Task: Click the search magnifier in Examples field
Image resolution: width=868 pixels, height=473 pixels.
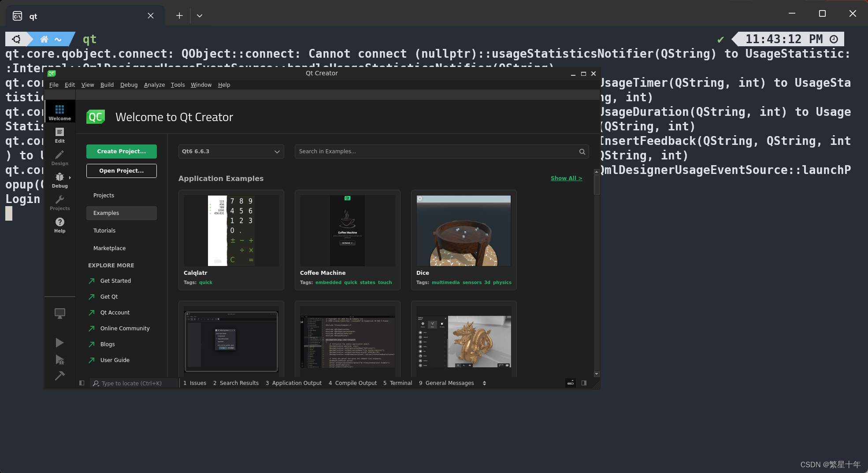Action: [582, 152]
